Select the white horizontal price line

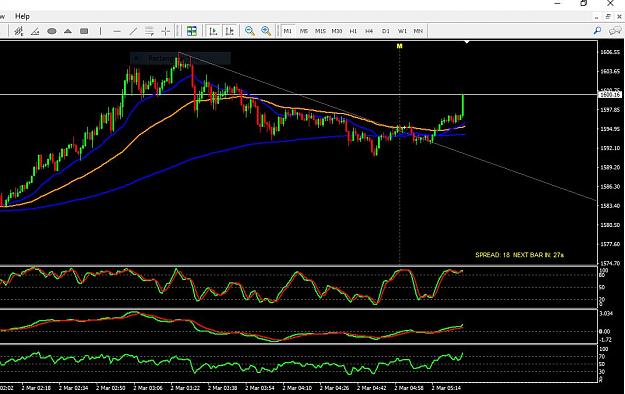pos(299,95)
